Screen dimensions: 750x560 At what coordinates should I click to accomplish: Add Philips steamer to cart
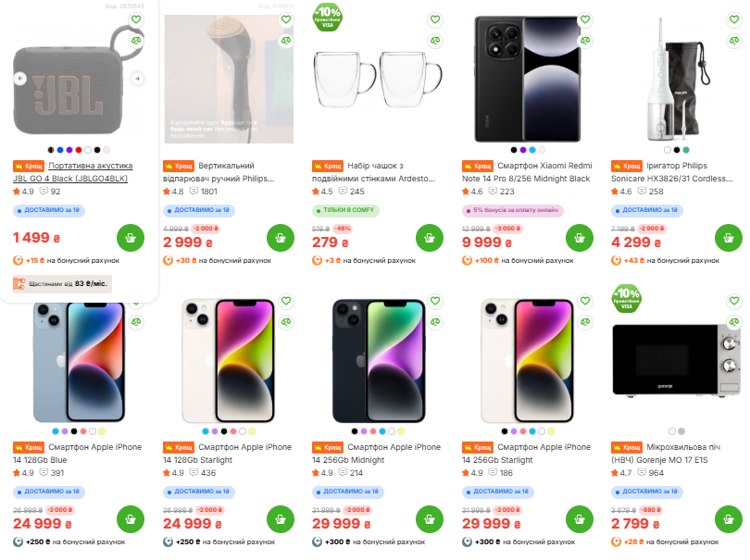click(281, 237)
